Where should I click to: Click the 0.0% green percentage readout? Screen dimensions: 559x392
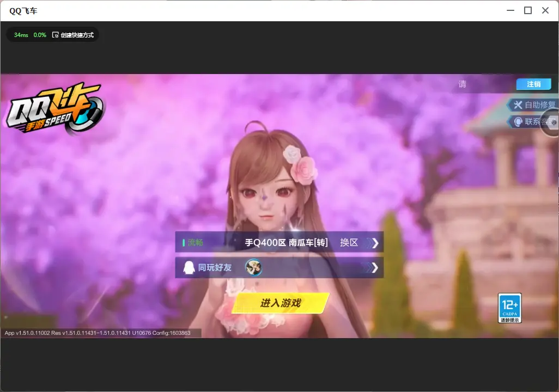tap(40, 35)
